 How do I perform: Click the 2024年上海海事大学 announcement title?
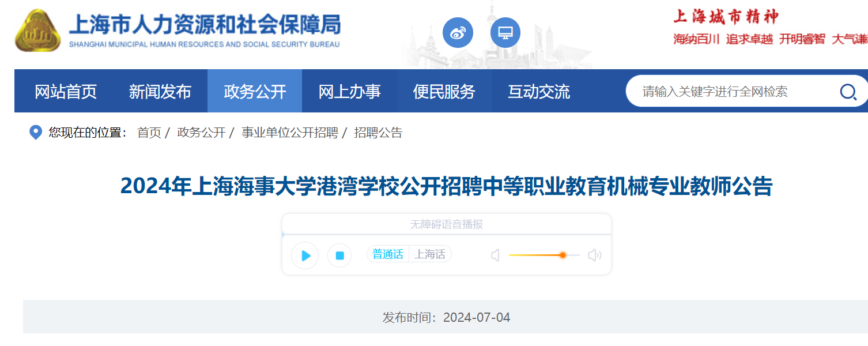point(446,186)
